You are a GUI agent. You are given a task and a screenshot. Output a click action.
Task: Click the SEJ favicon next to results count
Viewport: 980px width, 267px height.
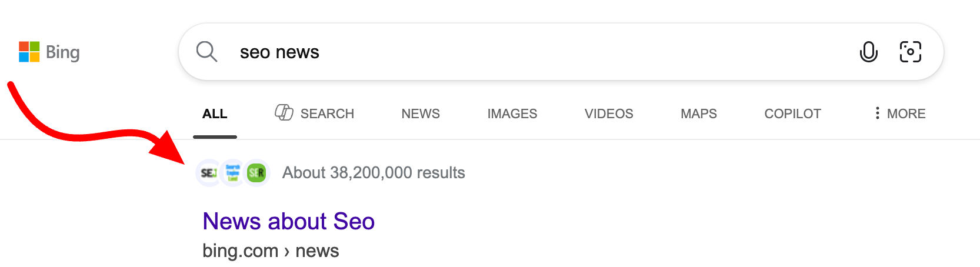pyautogui.click(x=208, y=173)
